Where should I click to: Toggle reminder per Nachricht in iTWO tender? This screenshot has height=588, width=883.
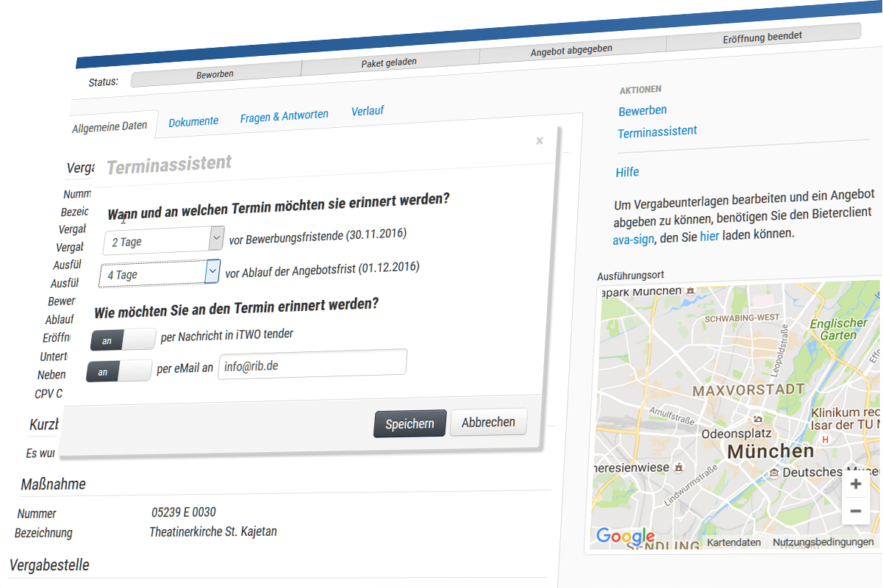point(124,340)
